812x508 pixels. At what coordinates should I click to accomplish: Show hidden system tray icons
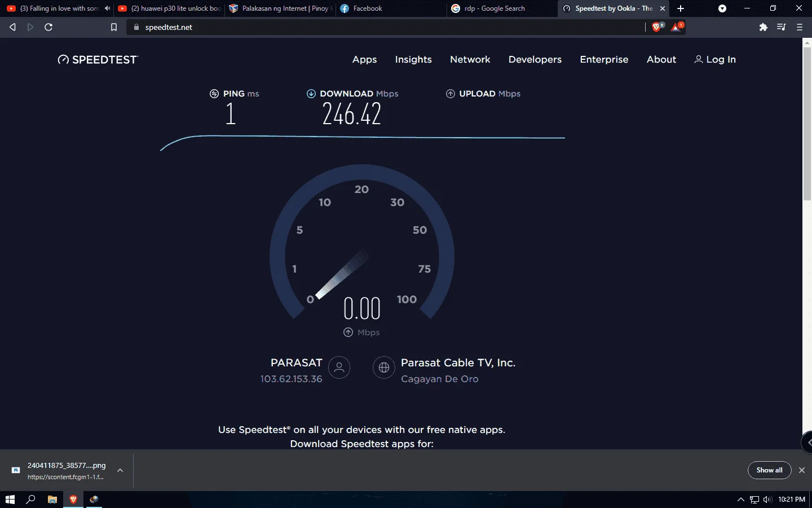(741, 500)
